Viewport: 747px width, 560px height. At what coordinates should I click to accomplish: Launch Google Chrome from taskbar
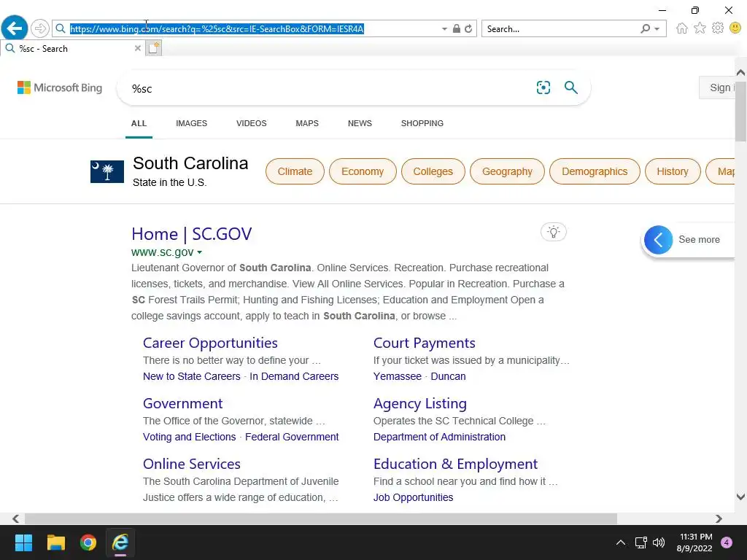[88, 542]
